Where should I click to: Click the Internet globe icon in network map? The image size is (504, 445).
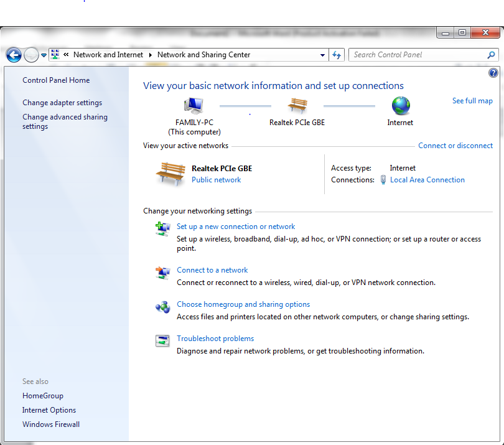click(400, 106)
